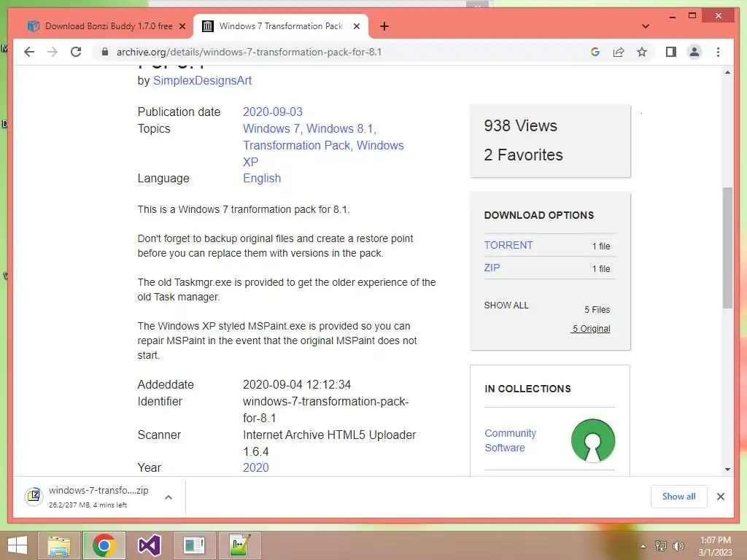Open the Windows 7 topic link
The width and height of the screenshot is (747, 560).
pos(271,128)
